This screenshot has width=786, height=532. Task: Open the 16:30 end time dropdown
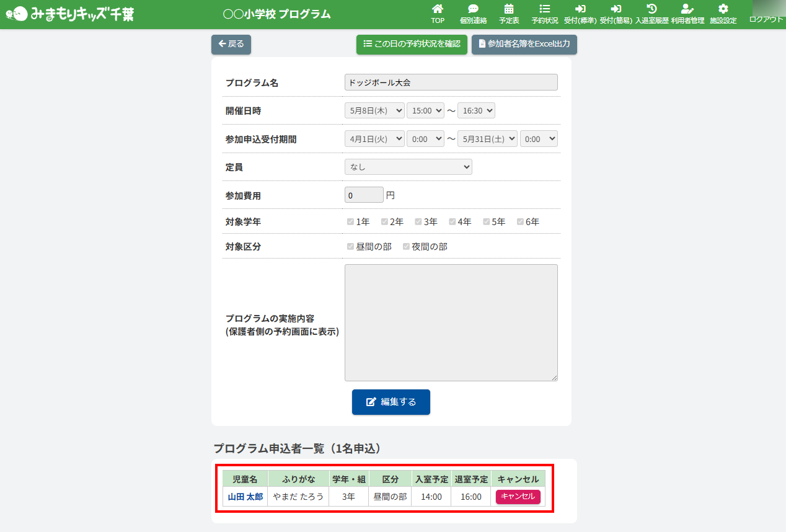point(476,111)
